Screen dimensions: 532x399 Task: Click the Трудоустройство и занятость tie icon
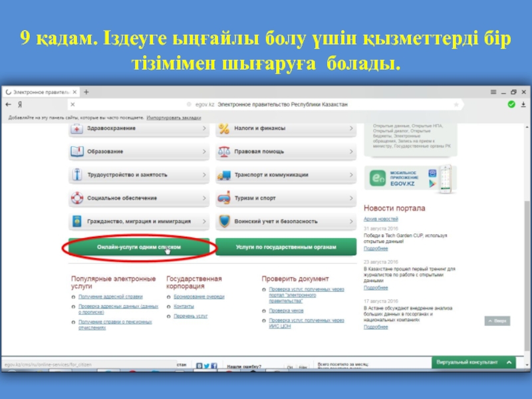point(77,174)
